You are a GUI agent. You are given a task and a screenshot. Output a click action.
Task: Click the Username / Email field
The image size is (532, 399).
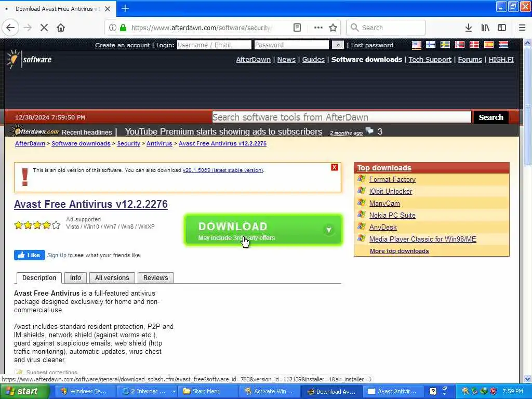point(214,45)
